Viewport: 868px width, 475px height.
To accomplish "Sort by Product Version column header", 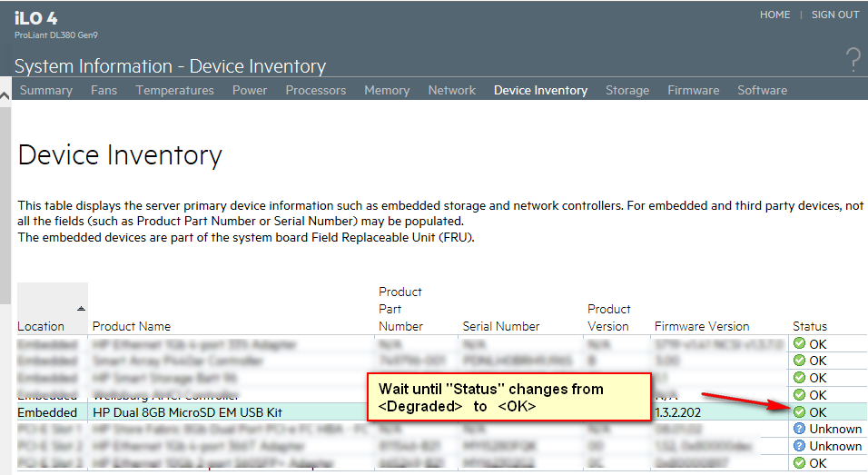I will (x=609, y=317).
